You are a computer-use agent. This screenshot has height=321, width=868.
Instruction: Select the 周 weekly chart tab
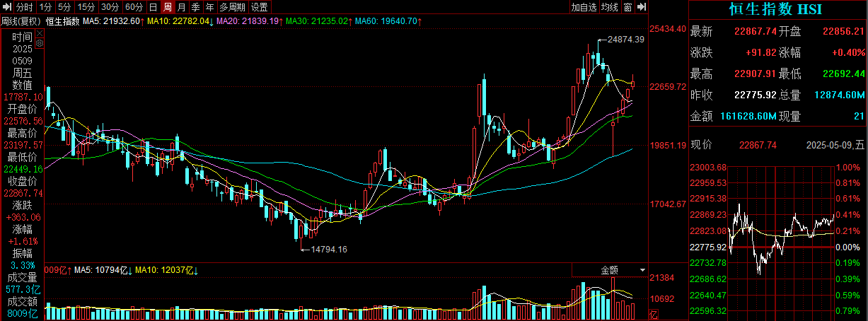(x=168, y=7)
